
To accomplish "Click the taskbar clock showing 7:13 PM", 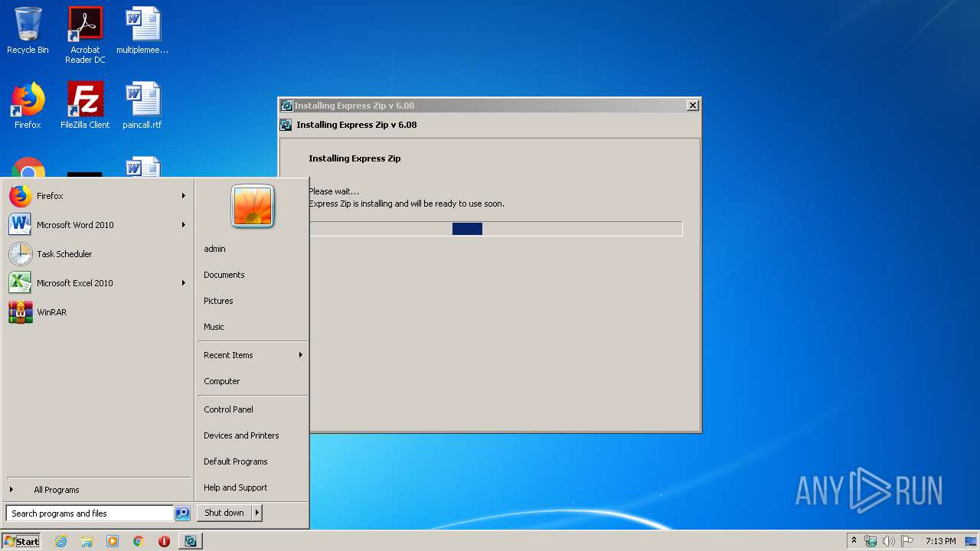I will pos(940,541).
